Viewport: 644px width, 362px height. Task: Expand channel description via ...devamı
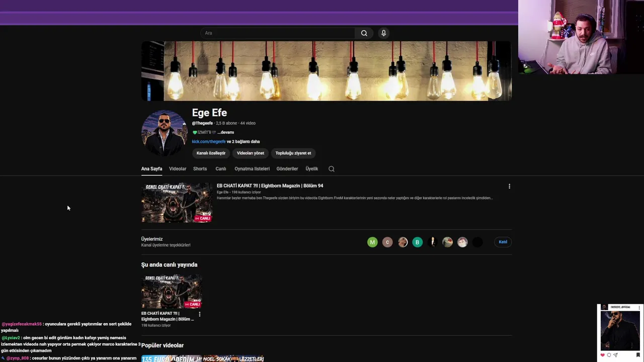click(x=226, y=132)
